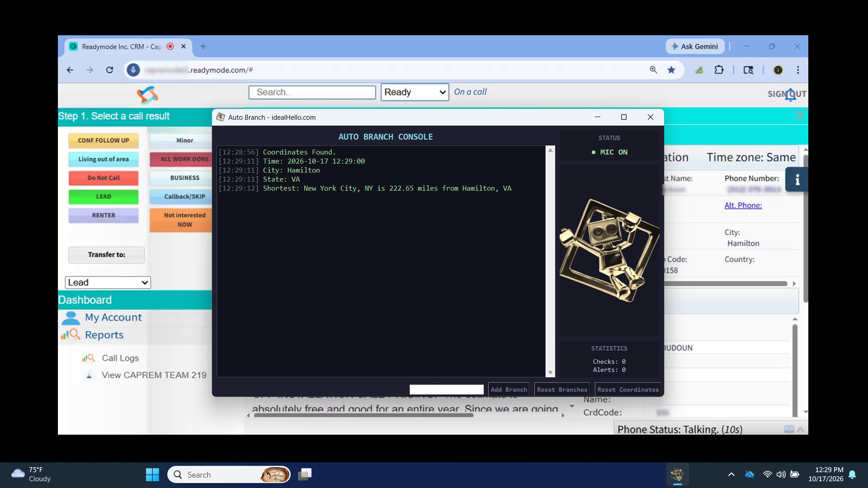The height and width of the screenshot is (488, 868).
Task: Open the browser extensions puzzle icon
Action: point(719,70)
